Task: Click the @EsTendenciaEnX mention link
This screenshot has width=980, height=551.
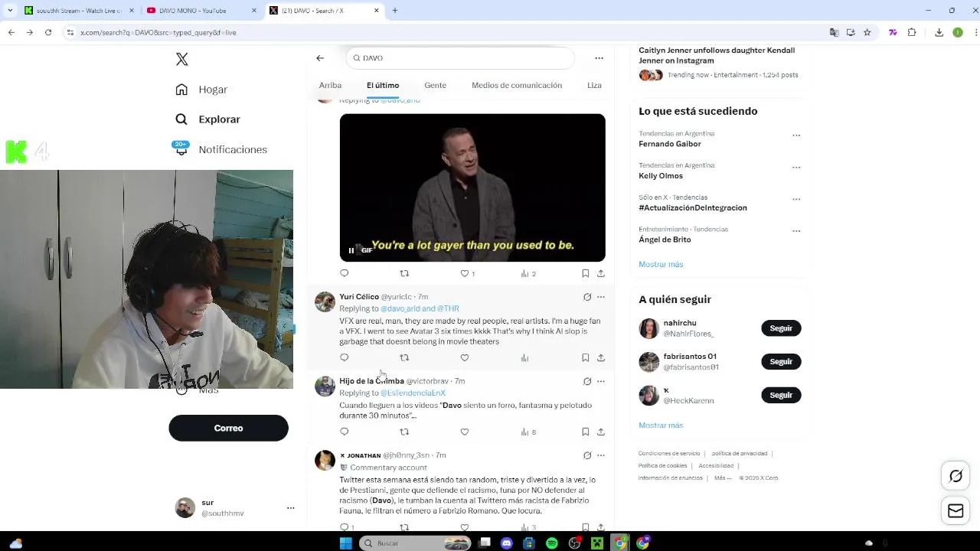Action: coord(413,393)
